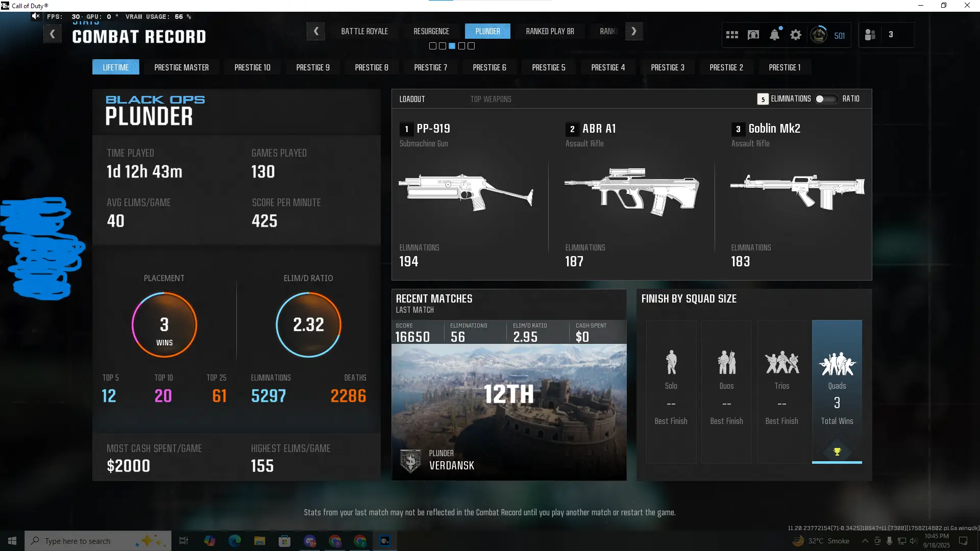Select the Quads squad size card
Screen dimensions: 980x551
[x=837, y=391]
